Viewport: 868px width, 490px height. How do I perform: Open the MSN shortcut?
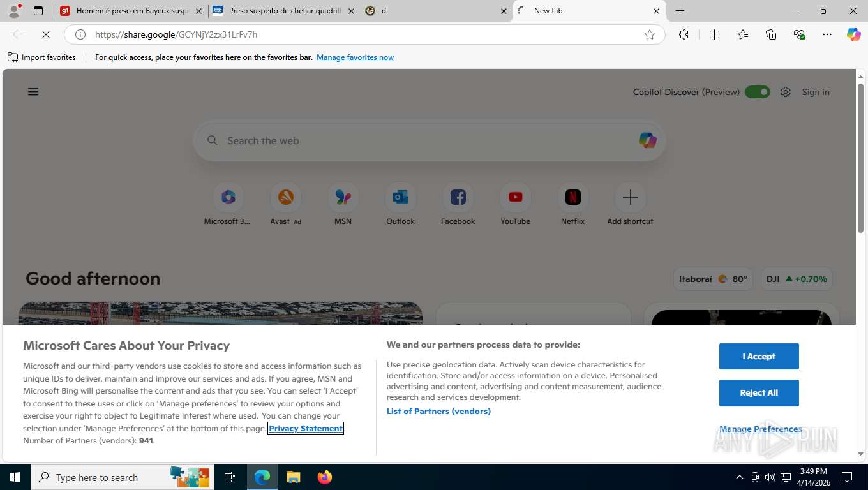[x=343, y=204]
